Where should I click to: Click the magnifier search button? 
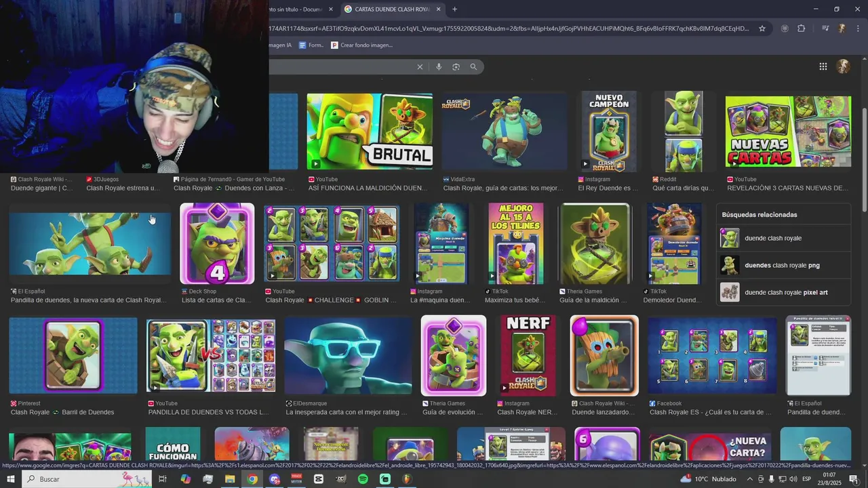coord(473,66)
